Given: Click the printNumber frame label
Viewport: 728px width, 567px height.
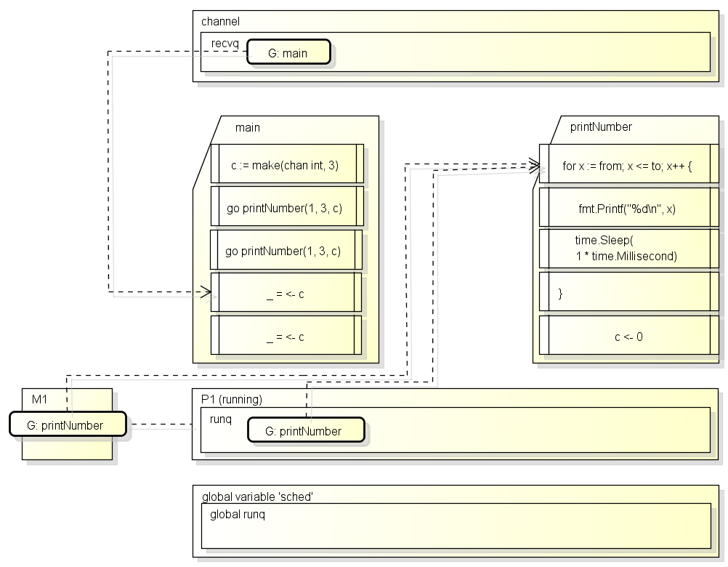Looking at the screenshot, I should click(601, 126).
